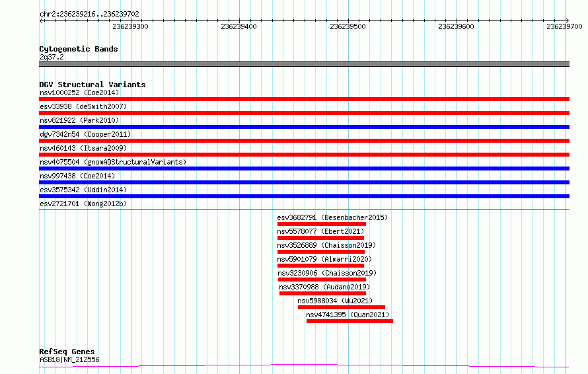Select the blue bar under nsv4075504

[304, 168]
